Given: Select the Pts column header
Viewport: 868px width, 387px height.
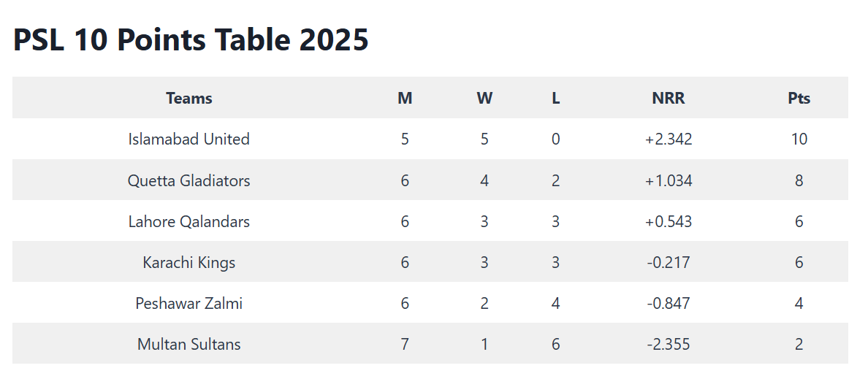Looking at the screenshot, I should pos(799,99).
